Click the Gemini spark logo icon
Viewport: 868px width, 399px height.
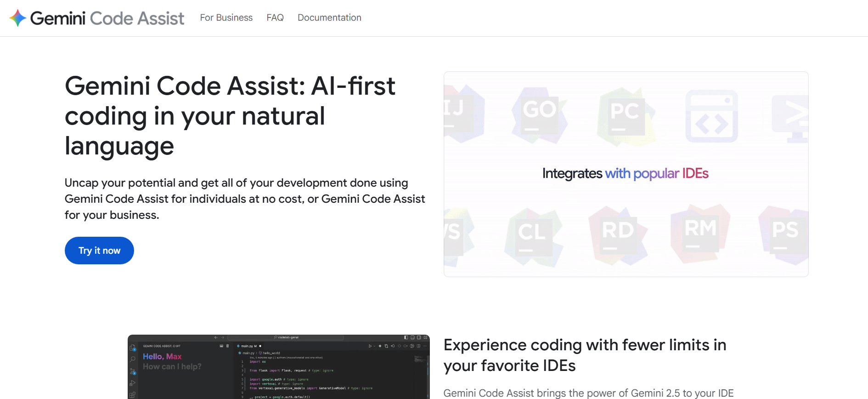coord(18,18)
